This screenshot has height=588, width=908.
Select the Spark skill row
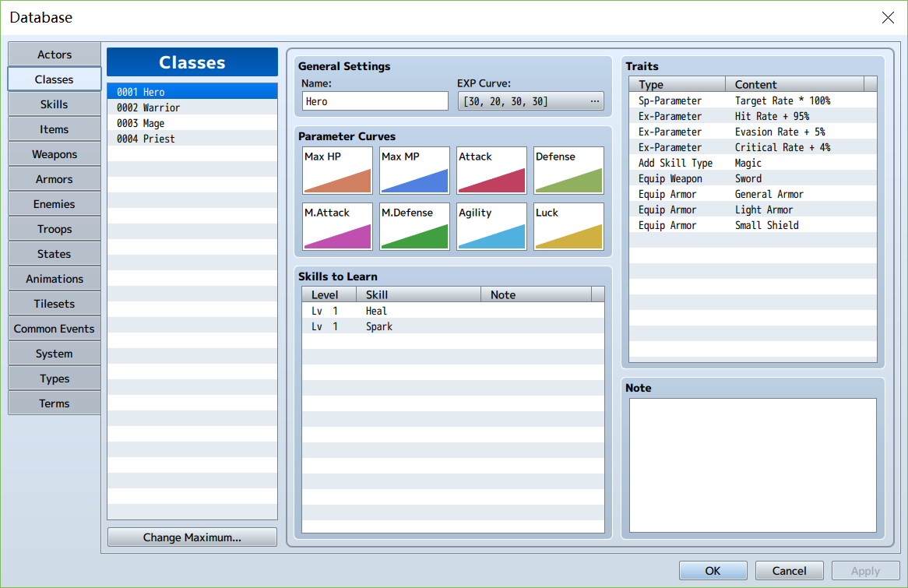point(453,327)
